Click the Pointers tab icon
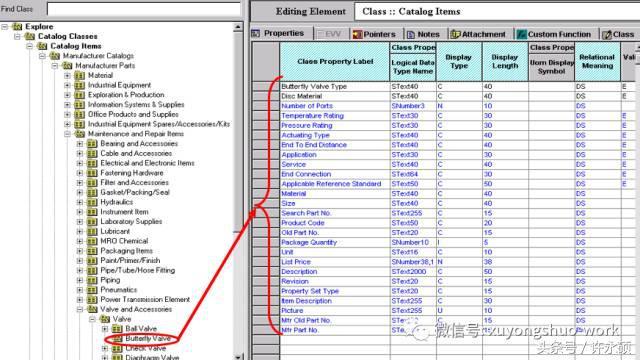The width and height of the screenshot is (640, 360). click(x=357, y=34)
